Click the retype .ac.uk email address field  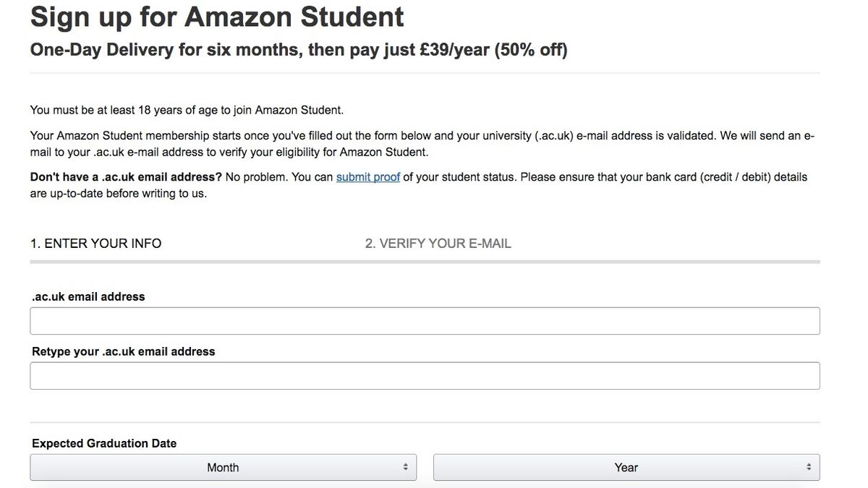(425, 375)
